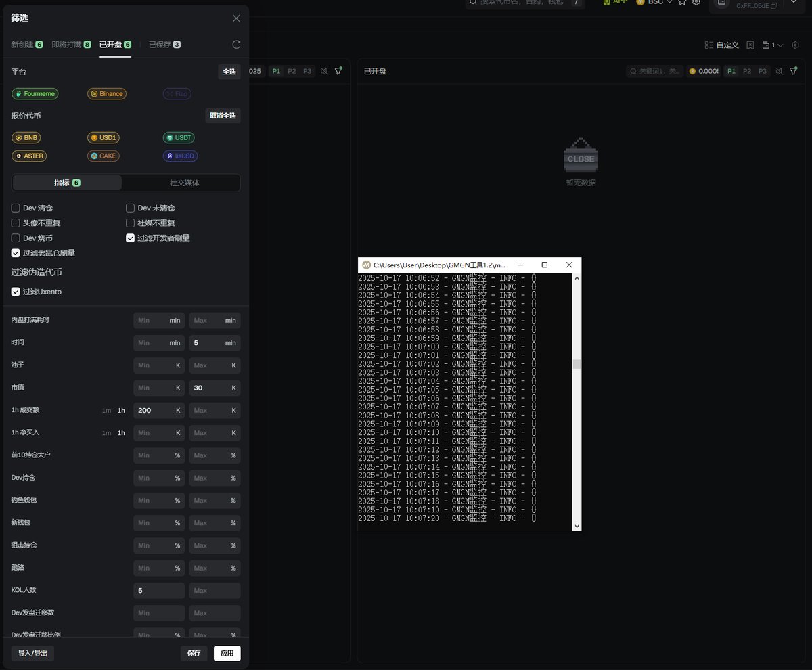Copy the wallet address 0xFF..05dE

(x=774, y=6)
